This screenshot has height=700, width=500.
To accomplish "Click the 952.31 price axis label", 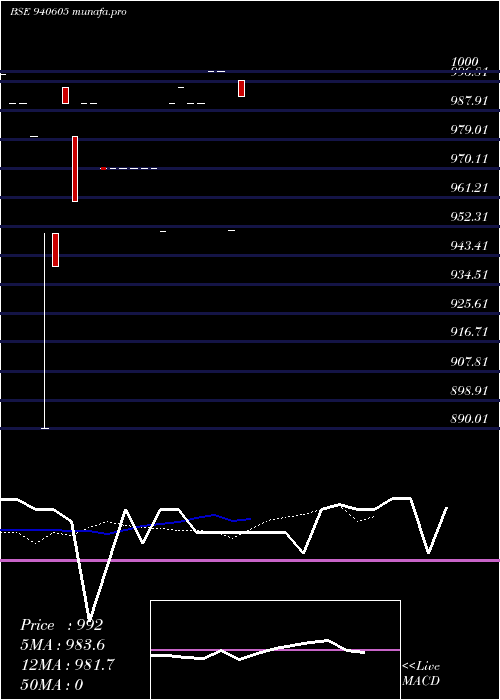I will click(469, 217).
